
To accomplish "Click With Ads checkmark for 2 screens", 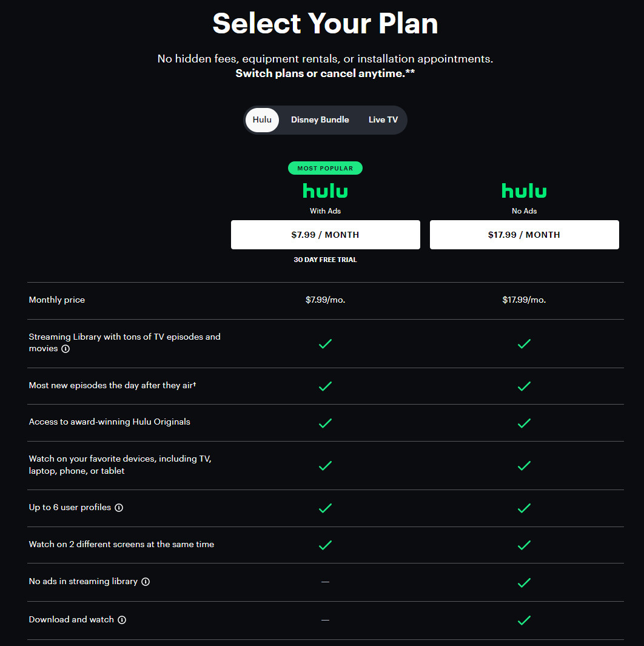I will pyautogui.click(x=325, y=545).
